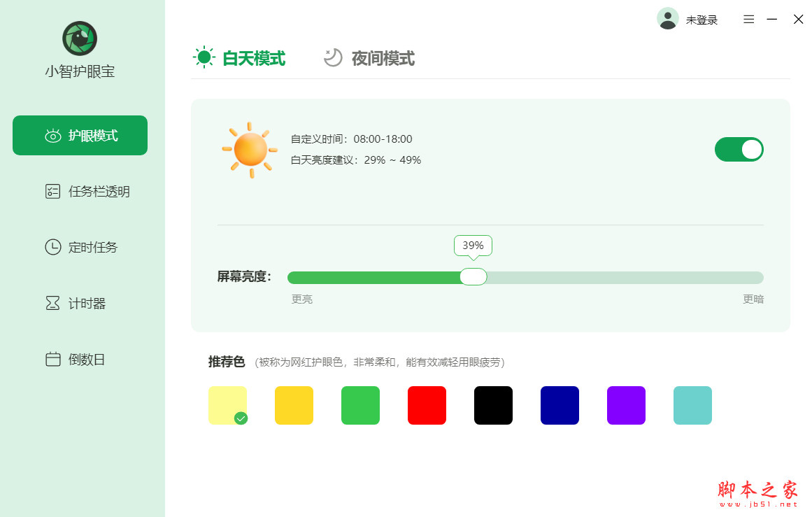
Task: Toggle the 白天模式 sun indicator
Action: (x=204, y=57)
